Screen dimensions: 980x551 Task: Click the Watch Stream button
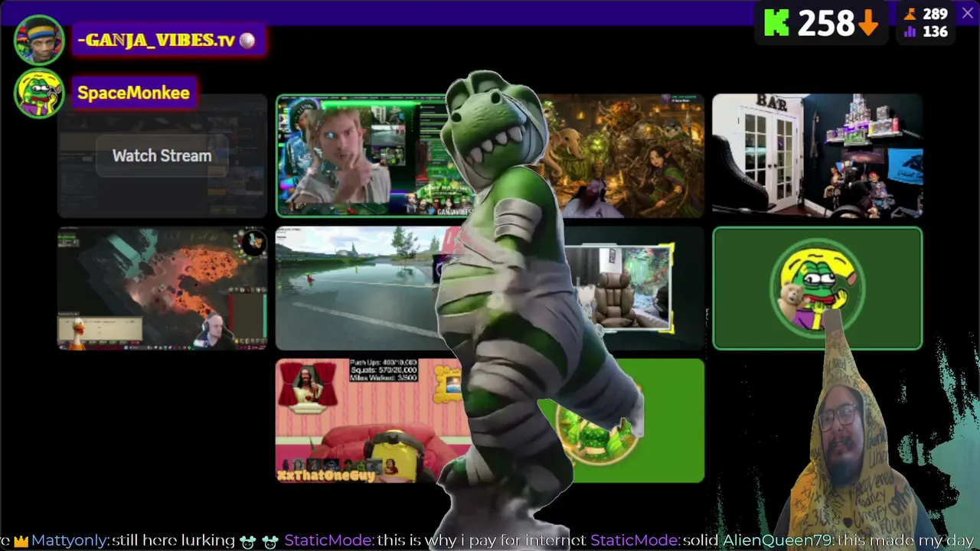coord(162,155)
